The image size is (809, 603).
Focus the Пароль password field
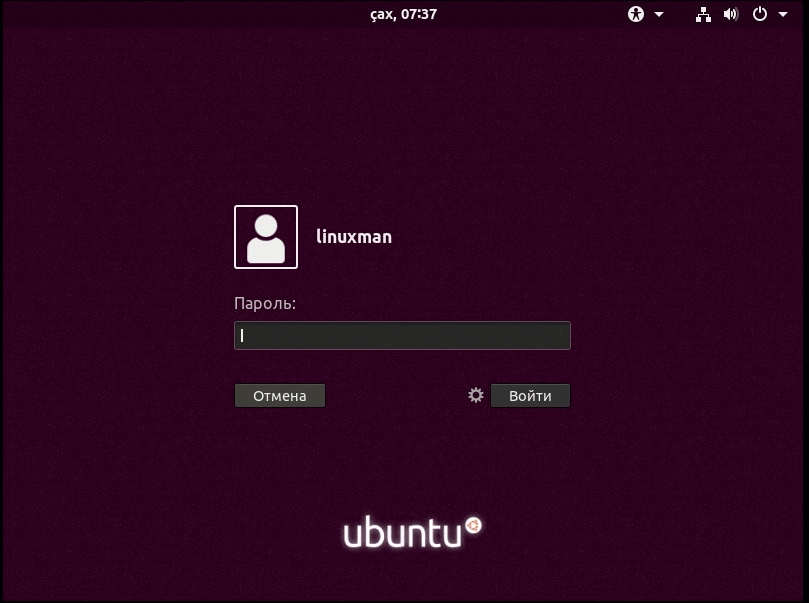(x=402, y=335)
